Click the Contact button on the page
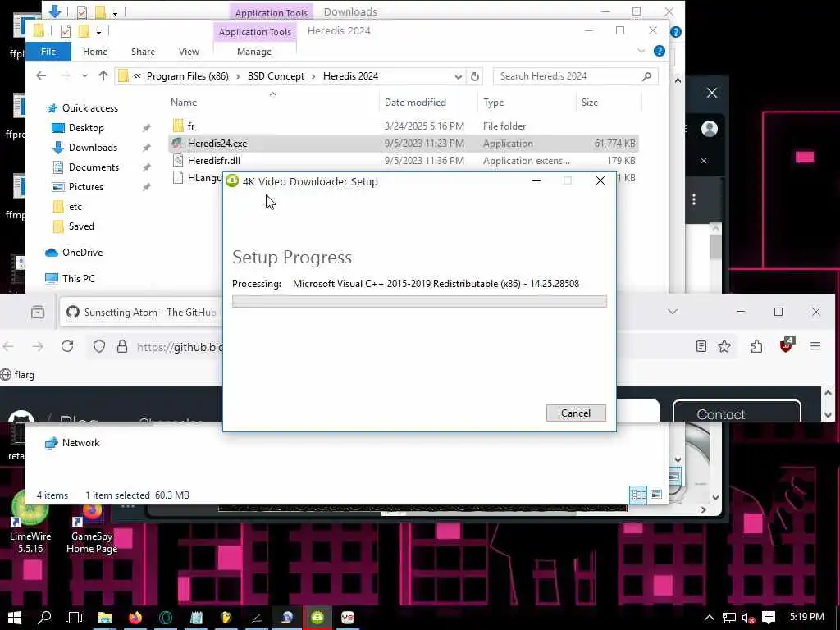 tap(737, 413)
